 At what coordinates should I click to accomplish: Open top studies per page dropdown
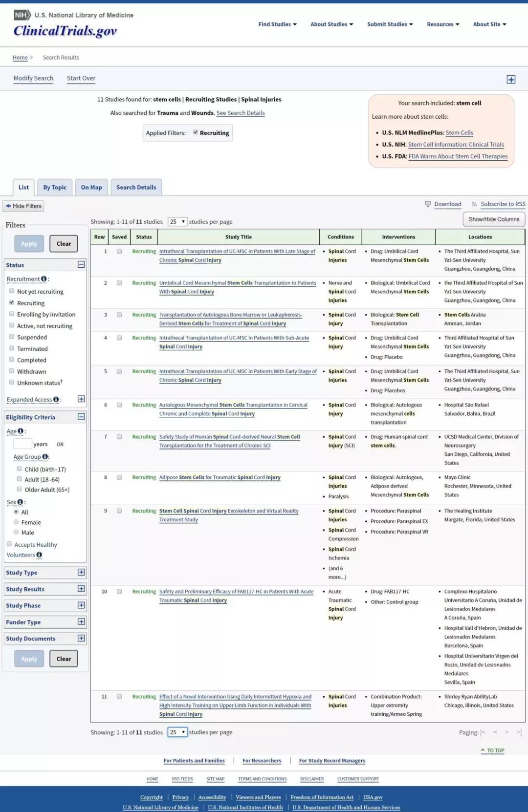(177, 221)
